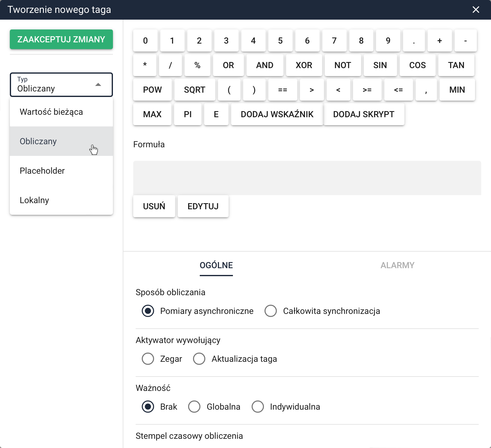This screenshot has width=491, height=448.
Task: Focus the Formuła text area
Action: click(307, 178)
